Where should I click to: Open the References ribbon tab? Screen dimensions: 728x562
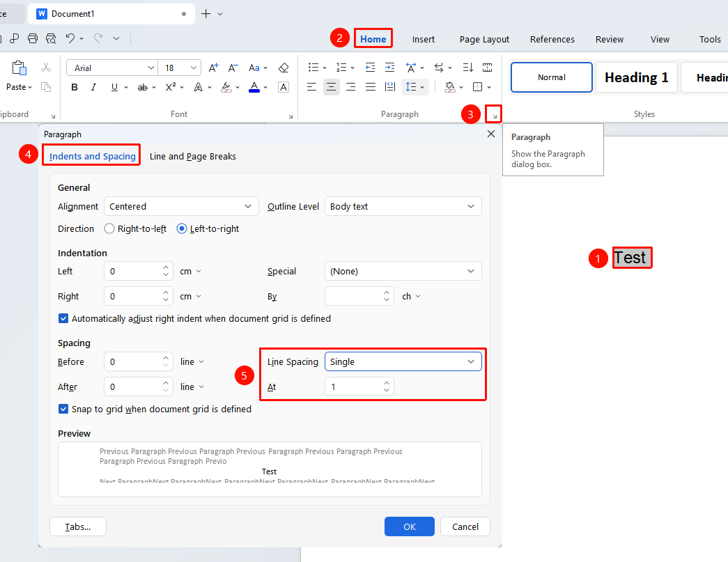click(x=552, y=40)
